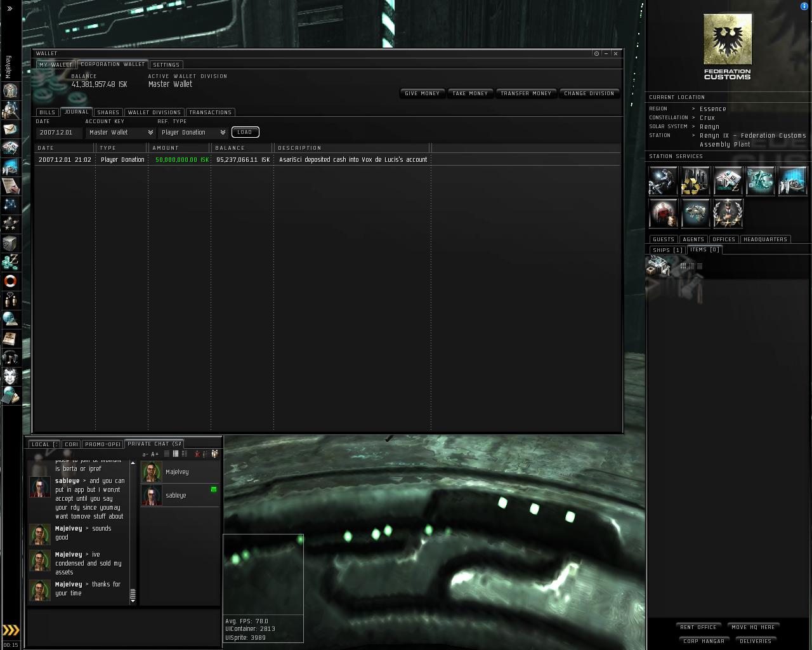Open the Corporation stars icon
The width and height of the screenshot is (812, 650).
[10, 224]
